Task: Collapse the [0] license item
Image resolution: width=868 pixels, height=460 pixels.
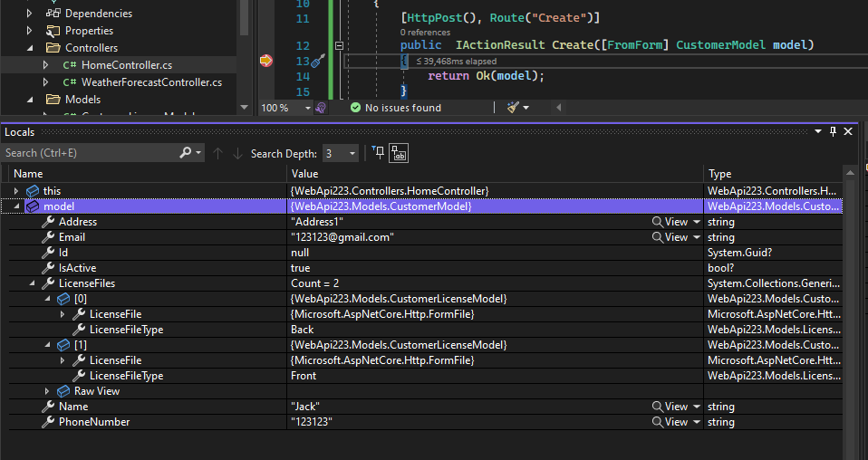Action: click(x=47, y=299)
